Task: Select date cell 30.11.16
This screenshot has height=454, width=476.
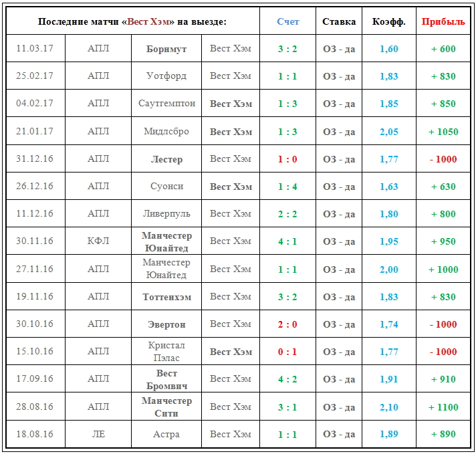Action: click(35, 241)
